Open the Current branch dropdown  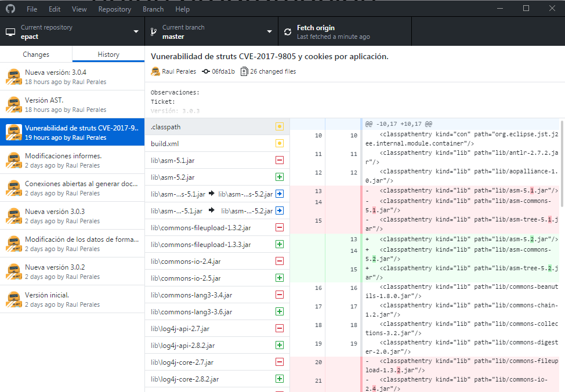click(x=269, y=31)
